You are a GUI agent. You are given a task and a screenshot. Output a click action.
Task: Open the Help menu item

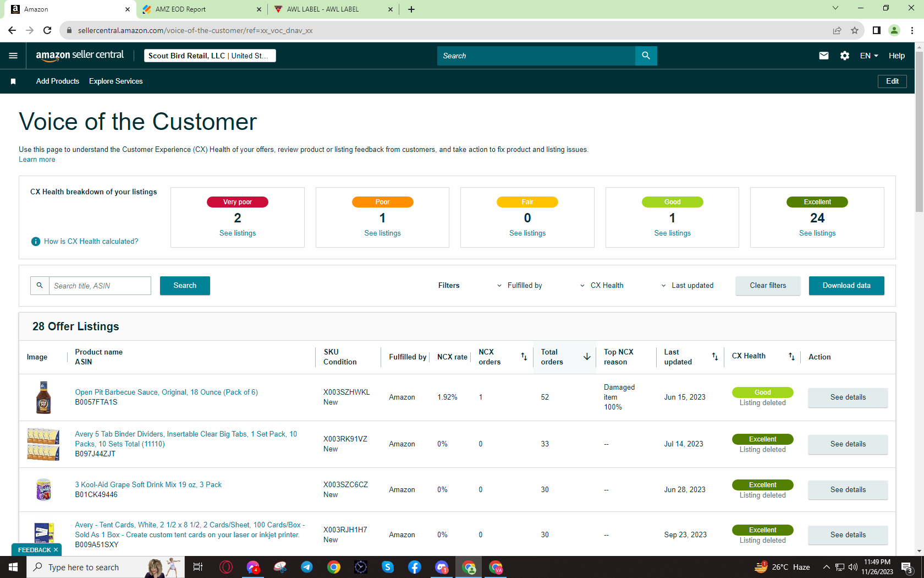click(897, 56)
